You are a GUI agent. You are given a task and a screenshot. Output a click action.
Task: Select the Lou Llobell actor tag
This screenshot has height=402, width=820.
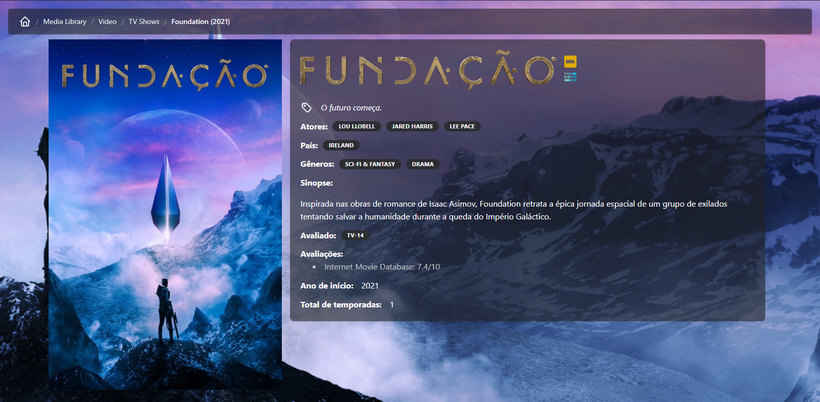(357, 127)
